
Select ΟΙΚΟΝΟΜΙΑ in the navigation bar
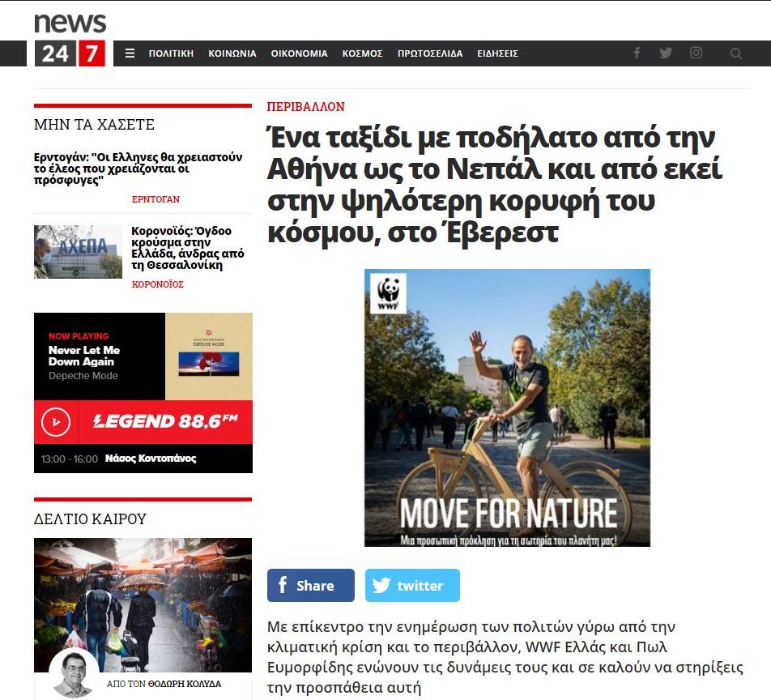tap(299, 53)
